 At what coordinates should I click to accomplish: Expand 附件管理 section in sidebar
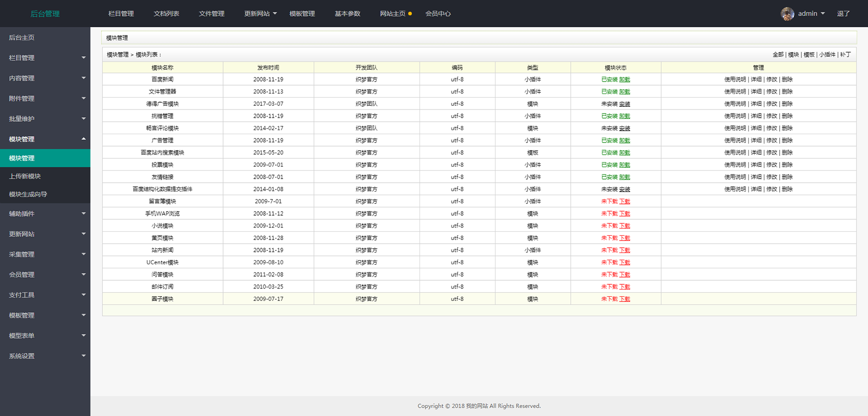[x=45, y=99]
